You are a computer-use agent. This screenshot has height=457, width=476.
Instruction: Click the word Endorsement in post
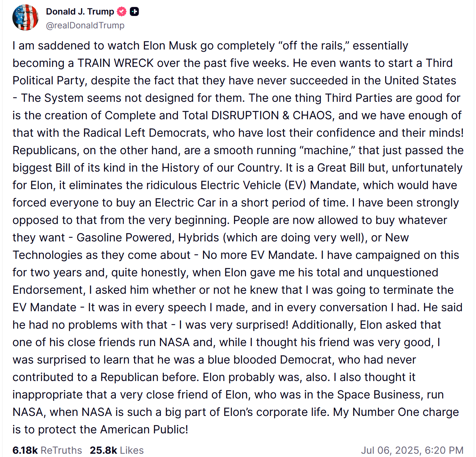click(49, 290)
